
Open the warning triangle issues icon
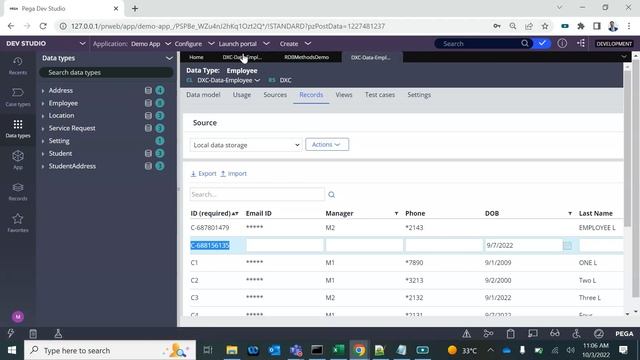(x=467, y=333)
